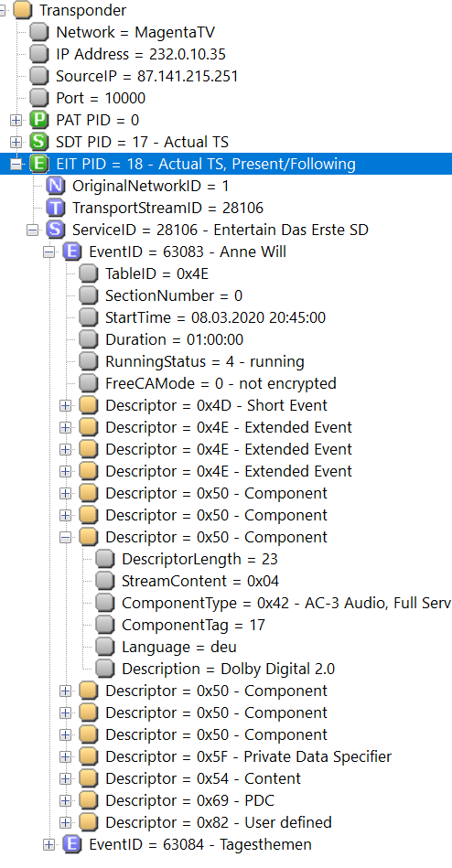Expand the PAT PID = 0 node
The image size is (452, 868).
click(16, 120)
